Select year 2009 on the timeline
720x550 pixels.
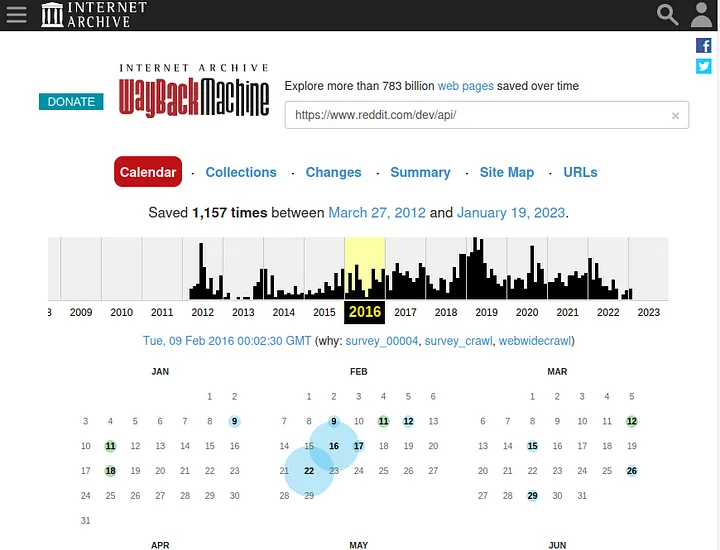(x=81, y=312)
